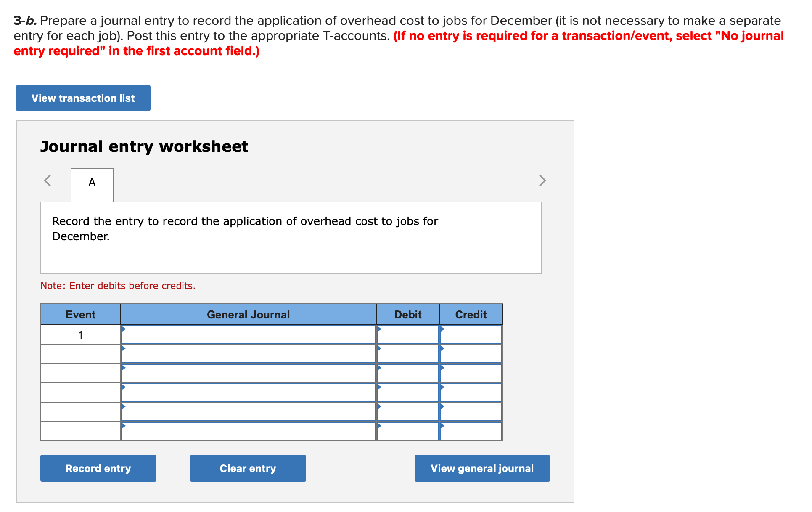Click the Credit field in row 1
Viewport: 812px width, 512px height.
click(470, 334)
